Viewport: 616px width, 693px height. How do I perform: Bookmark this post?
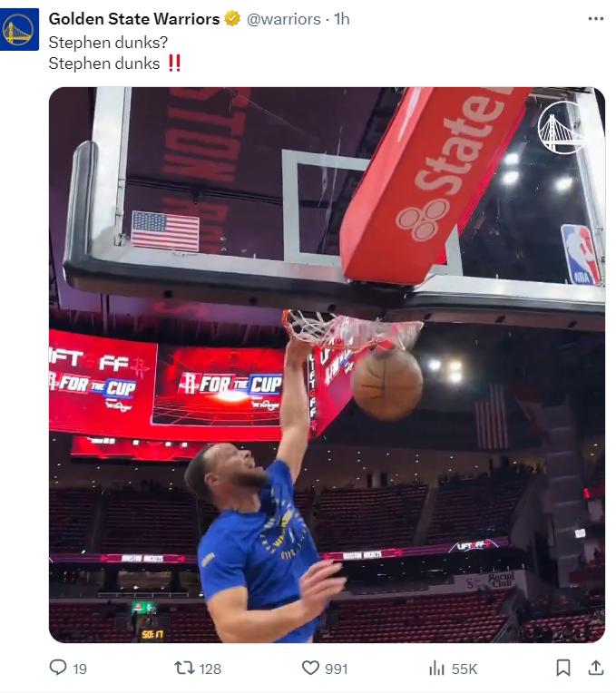tap(563, 668)
